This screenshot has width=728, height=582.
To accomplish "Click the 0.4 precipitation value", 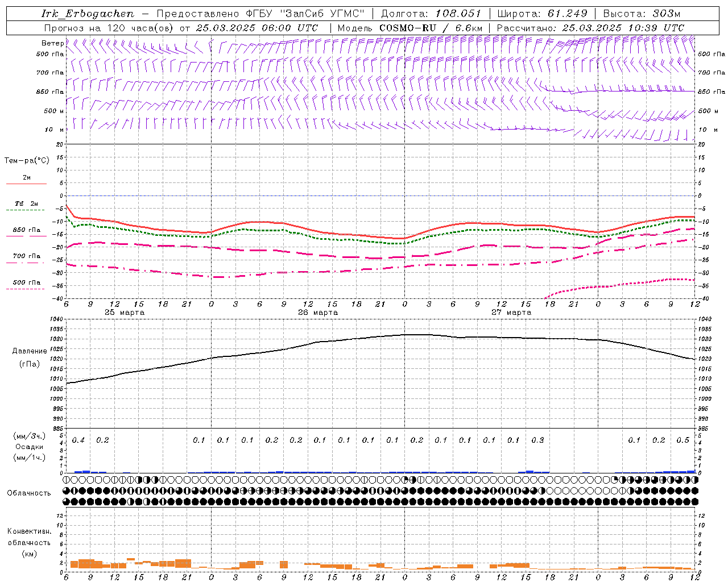I will click(78, 440).
